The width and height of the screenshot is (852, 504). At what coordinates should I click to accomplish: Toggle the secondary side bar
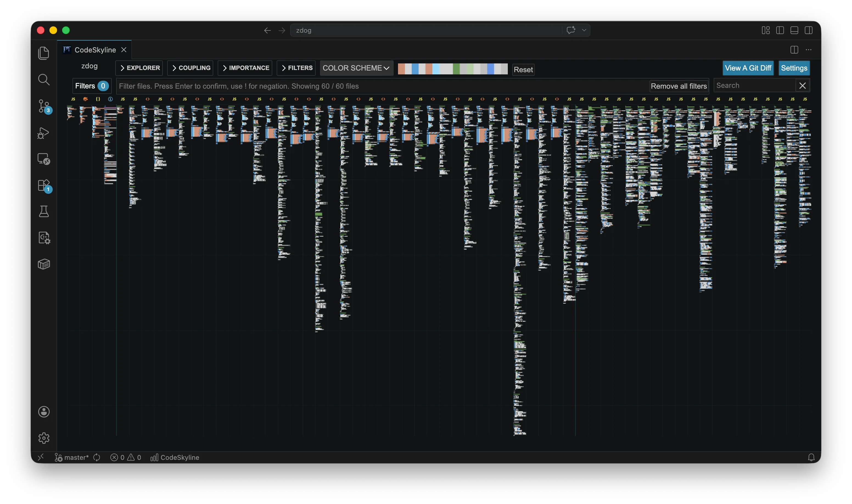[808, 30]
